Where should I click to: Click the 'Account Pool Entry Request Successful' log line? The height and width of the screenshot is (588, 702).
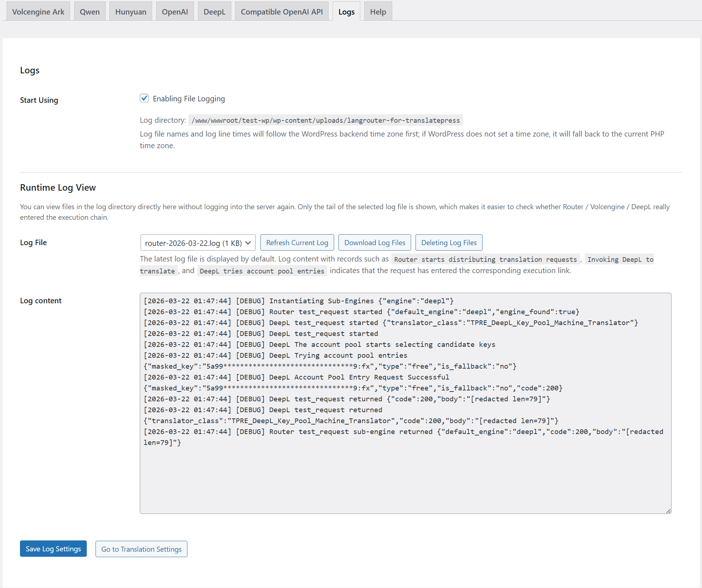(x=296, y=377)
